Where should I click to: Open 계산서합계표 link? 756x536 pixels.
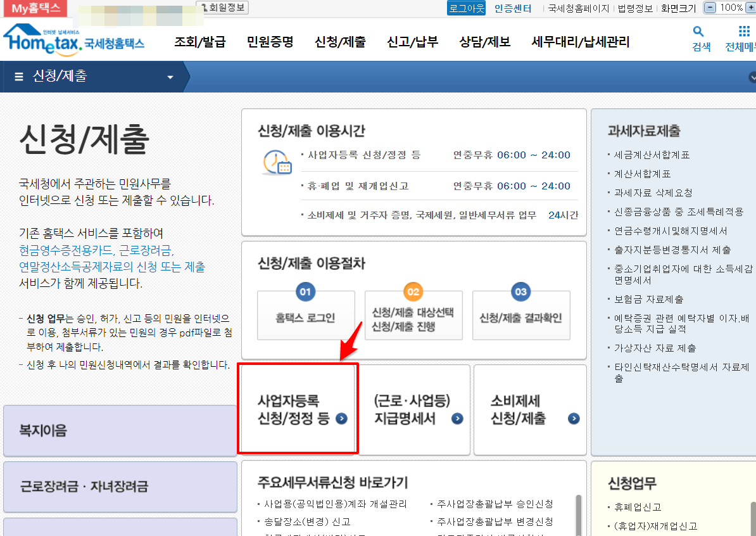(x=642, y=174)
